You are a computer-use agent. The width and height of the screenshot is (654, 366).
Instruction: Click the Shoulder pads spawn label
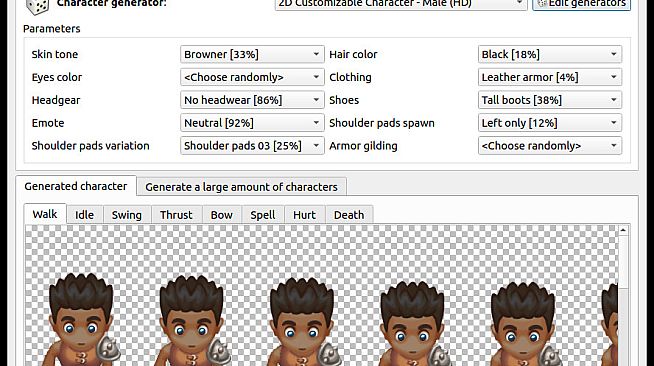point(382,123)
